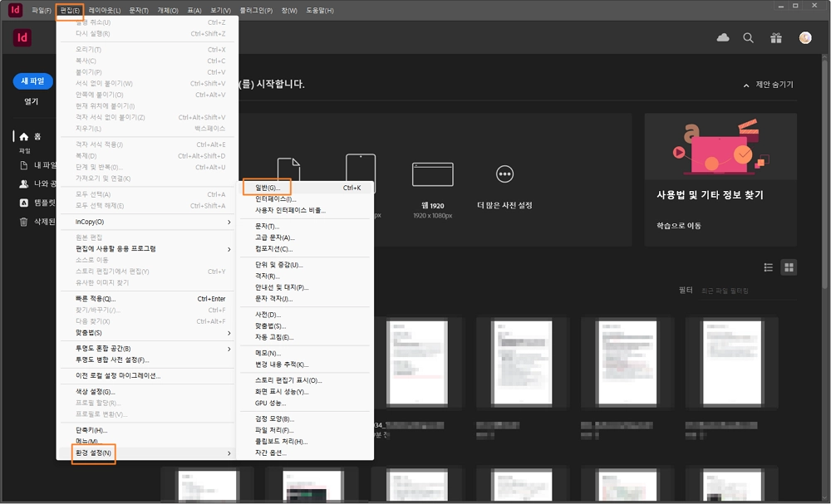Click the 나와 공유됨 people icon
The image size is (831, 504).
pos(23,184)
